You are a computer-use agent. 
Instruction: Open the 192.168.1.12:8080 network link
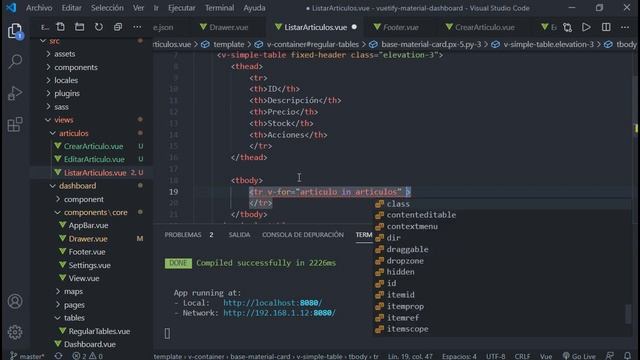click(x=280, y=313)
